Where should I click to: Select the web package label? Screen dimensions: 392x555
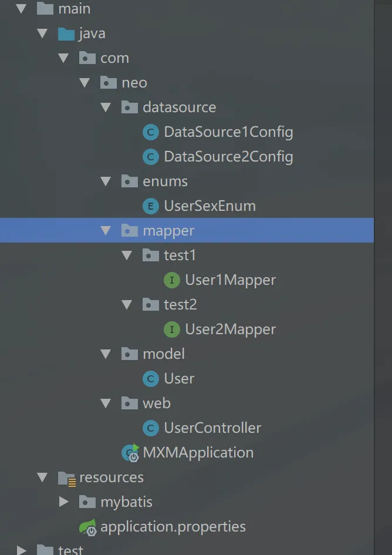(x=157, y=403)
